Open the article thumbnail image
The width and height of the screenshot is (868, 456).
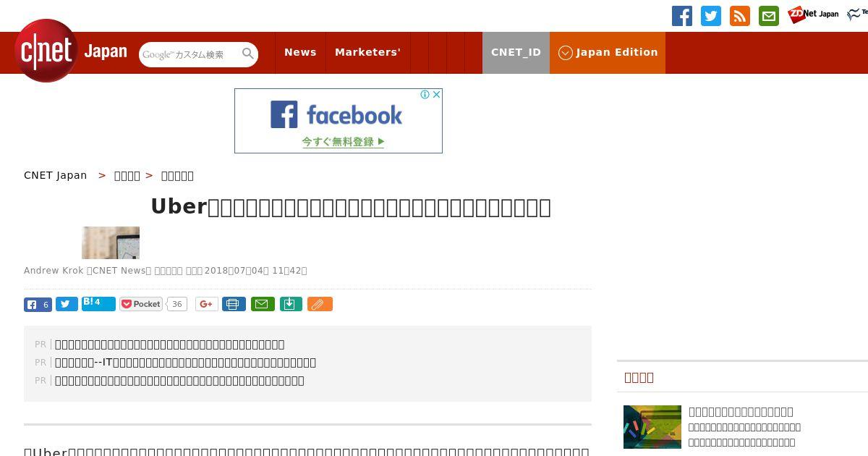pyautogui.click(x=111, y=242)
